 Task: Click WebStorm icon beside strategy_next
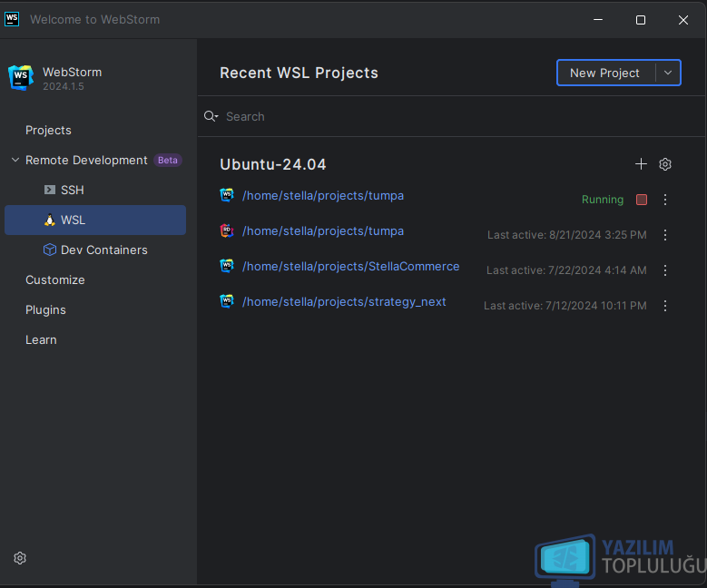tap(227, 301)
